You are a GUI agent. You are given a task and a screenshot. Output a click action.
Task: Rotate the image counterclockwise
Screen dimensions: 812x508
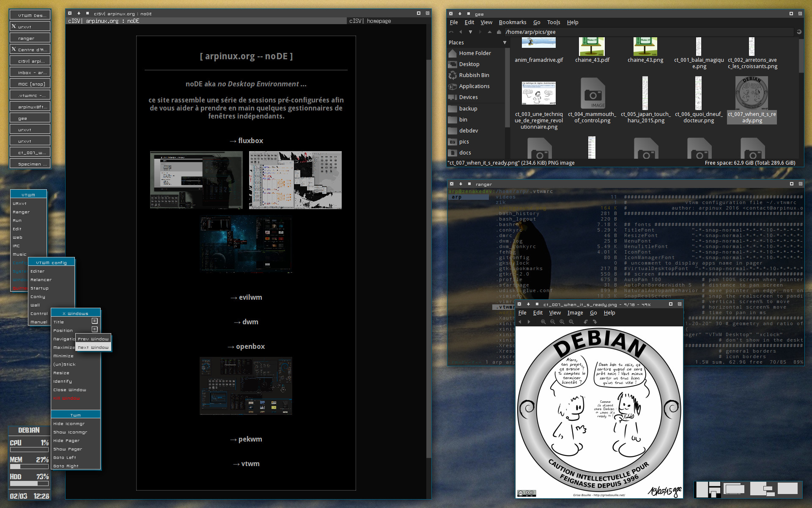tap(586, 322)
